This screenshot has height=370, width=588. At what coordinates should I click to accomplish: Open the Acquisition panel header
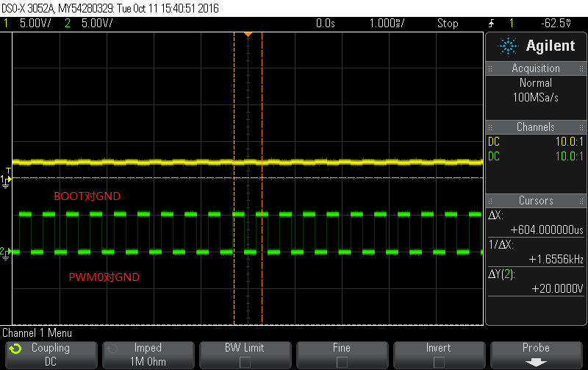click(536, 68)
